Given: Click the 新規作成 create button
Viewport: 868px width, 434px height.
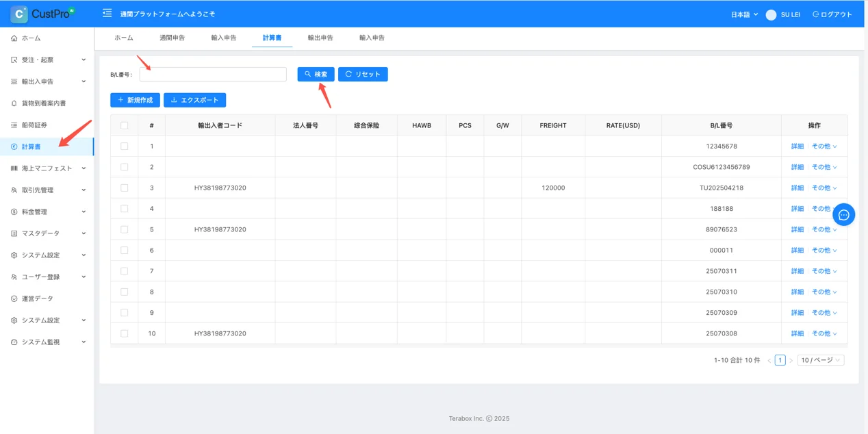Looking at the screenshot, I should point(135,100).
